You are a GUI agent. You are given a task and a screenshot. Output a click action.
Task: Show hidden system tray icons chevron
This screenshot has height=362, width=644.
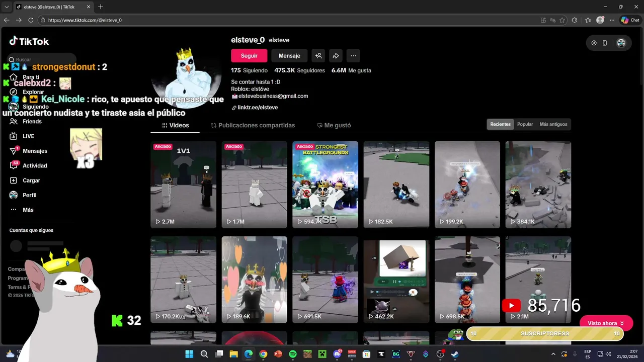pyautogui.click(x=553, y=354)
